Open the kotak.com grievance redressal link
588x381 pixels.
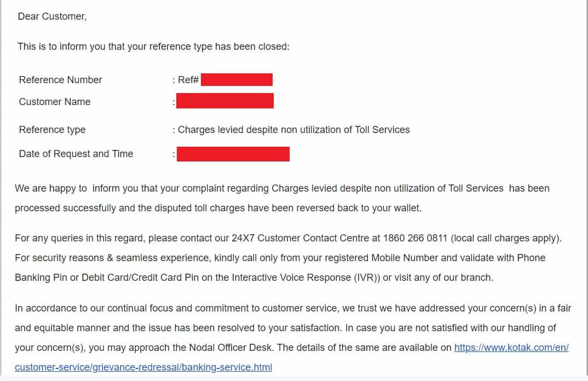tap(511, 348)
